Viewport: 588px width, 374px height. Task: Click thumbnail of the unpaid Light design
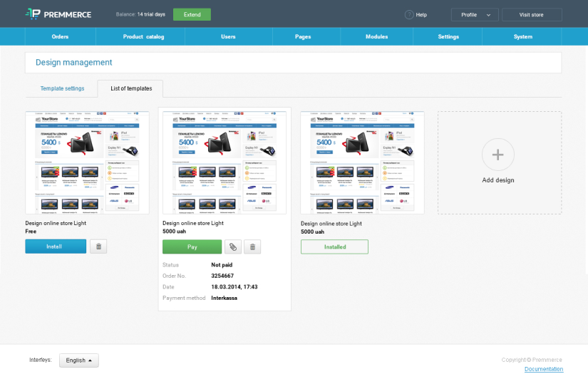pyautogui.click(x=225, y=162)
